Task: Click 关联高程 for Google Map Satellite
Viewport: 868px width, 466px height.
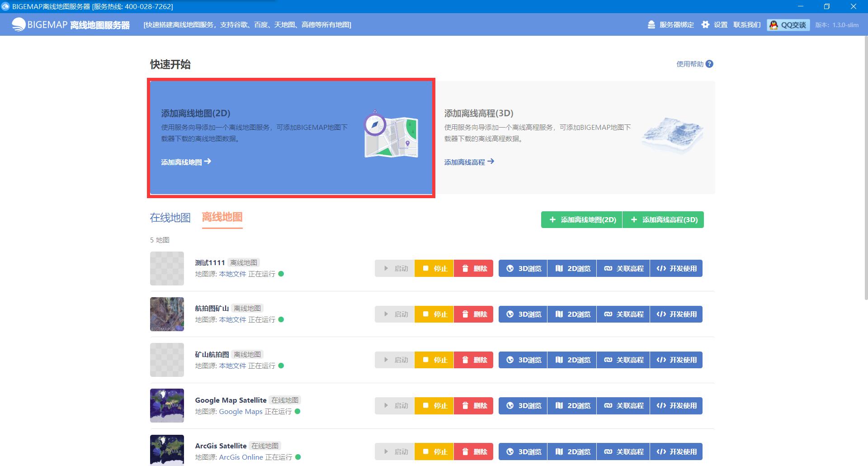Action: tap(623, 406)
